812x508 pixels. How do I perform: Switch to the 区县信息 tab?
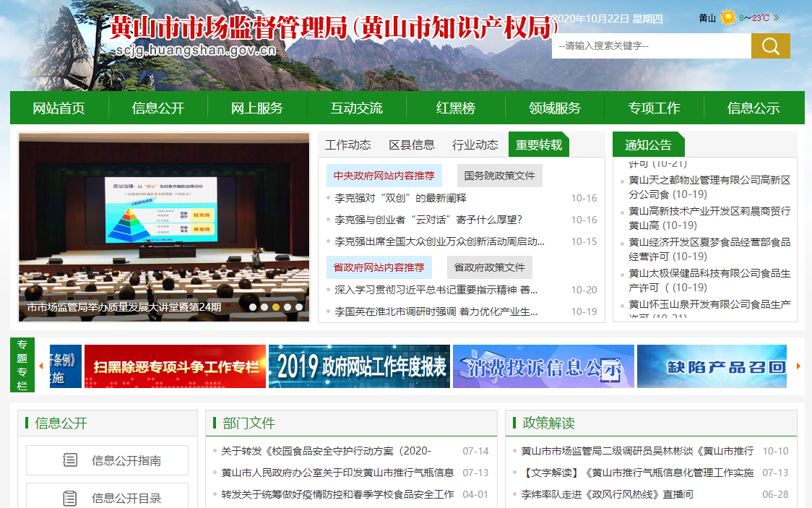point(412,145)
